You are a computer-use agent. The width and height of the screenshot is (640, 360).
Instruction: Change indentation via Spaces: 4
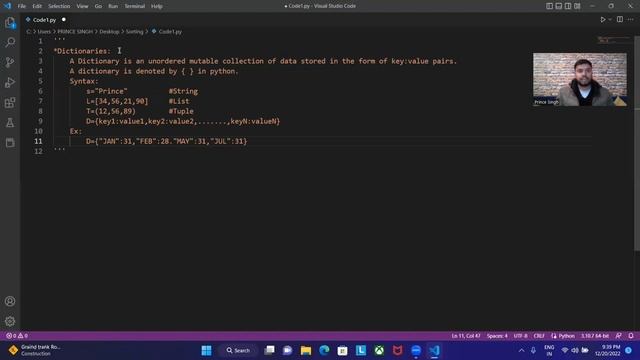(497, 336)
